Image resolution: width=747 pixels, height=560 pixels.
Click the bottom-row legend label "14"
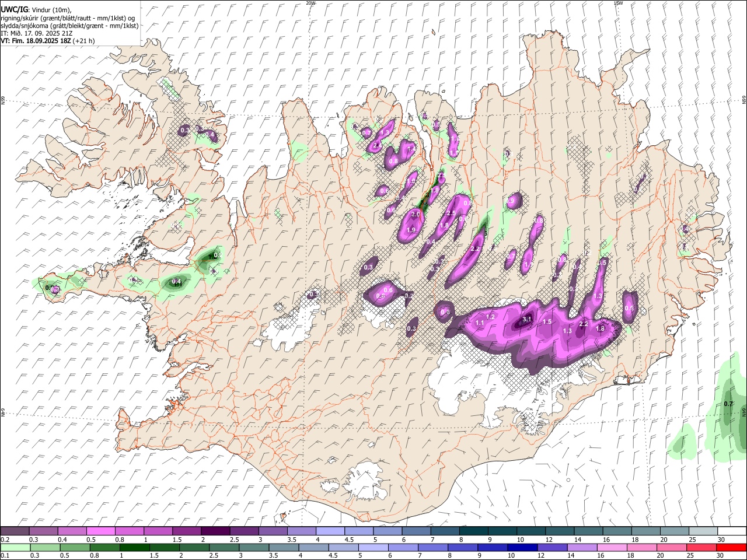pyautogui.click(x=570, y=556)
